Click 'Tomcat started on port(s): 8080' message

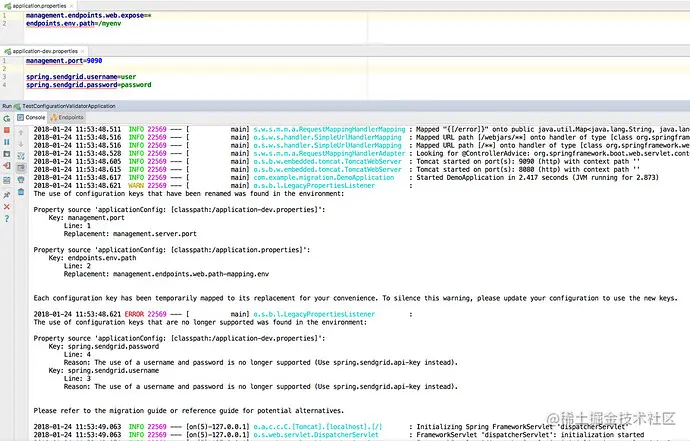click(x=528, y=169)
